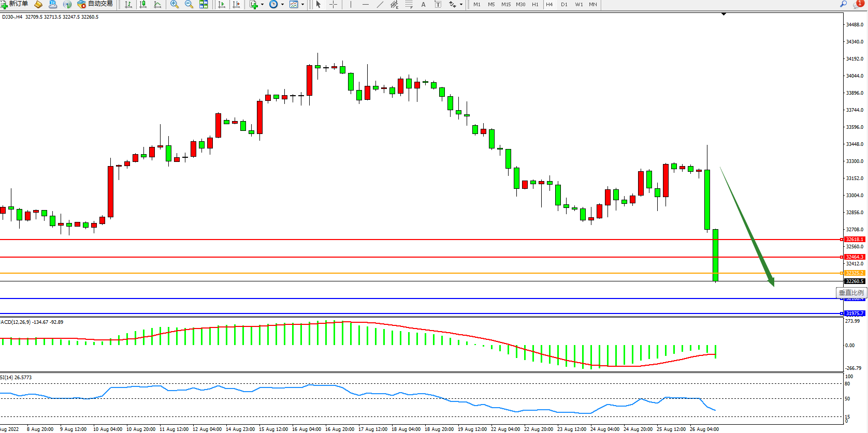The image size is (868, 433).
Task: Zoom out of the chart
Action: pyautogui.click(x=189, y=4)
